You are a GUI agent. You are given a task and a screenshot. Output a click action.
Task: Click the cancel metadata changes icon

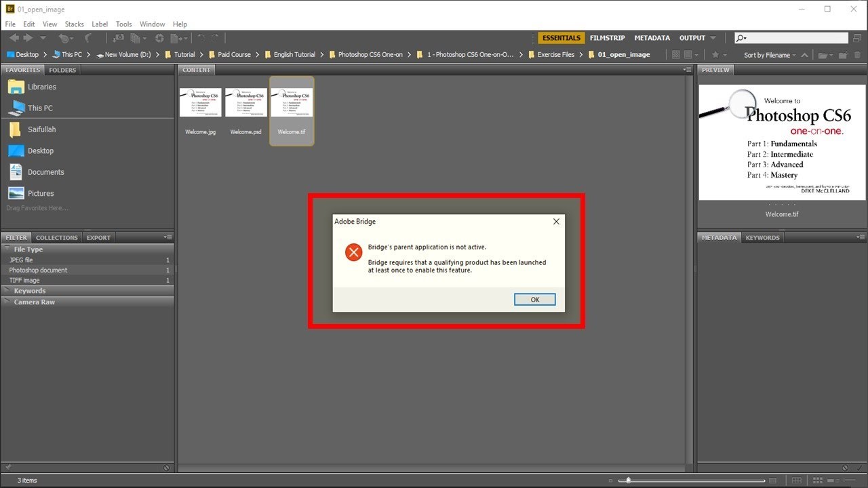[x=845, y=468]
